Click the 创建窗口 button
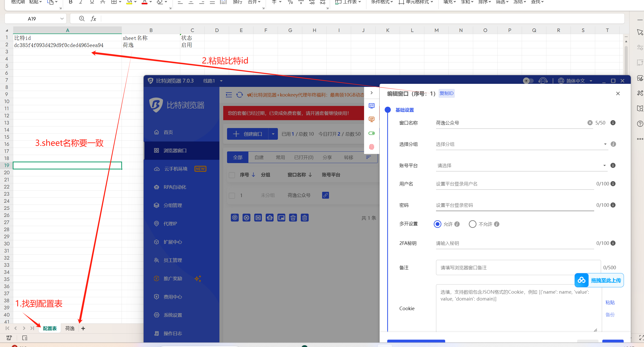Viewport: 644px width, 347px height. coord(248,134)
